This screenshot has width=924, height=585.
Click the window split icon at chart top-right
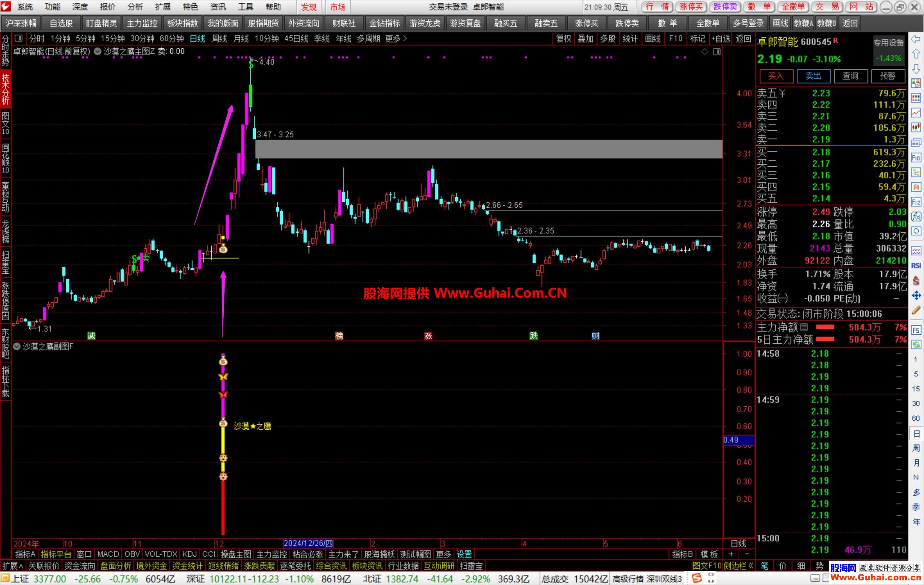[717, 52]
